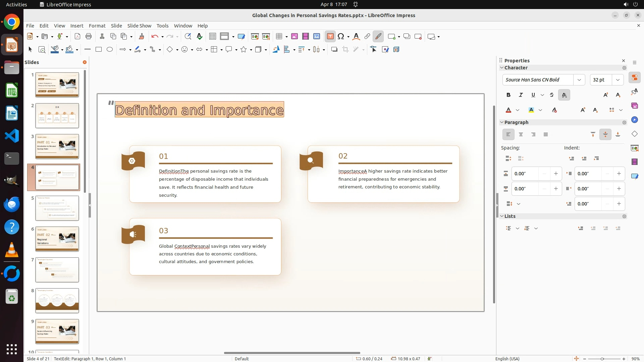The height and width of the screenshot is (362, 644).
Task: Toggle Italic formatting in sidebar
Action: [x=521, y=95]
